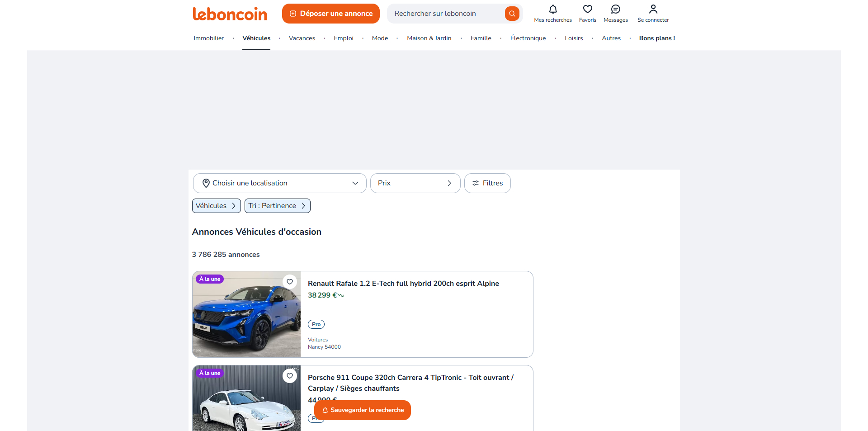Open the Prix filter selector
Viewport: 868px width, 431px height.
[415, 183]
